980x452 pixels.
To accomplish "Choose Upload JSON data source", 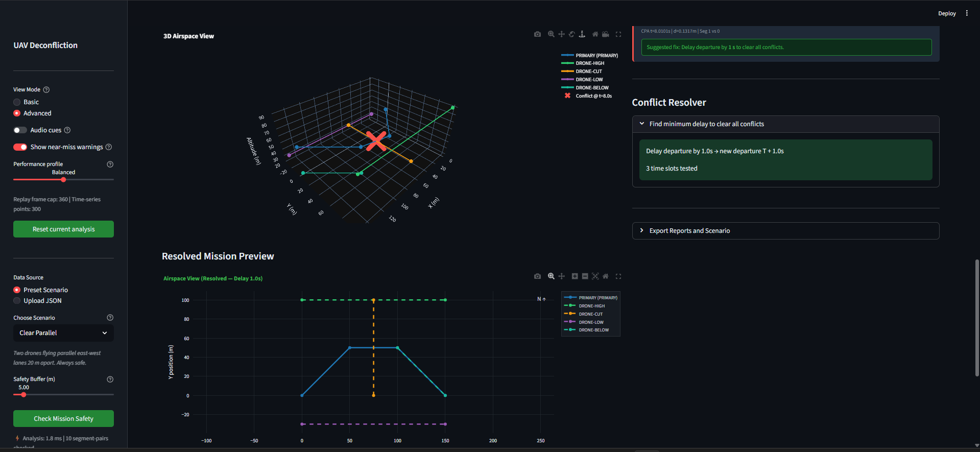I will [37, 301].
